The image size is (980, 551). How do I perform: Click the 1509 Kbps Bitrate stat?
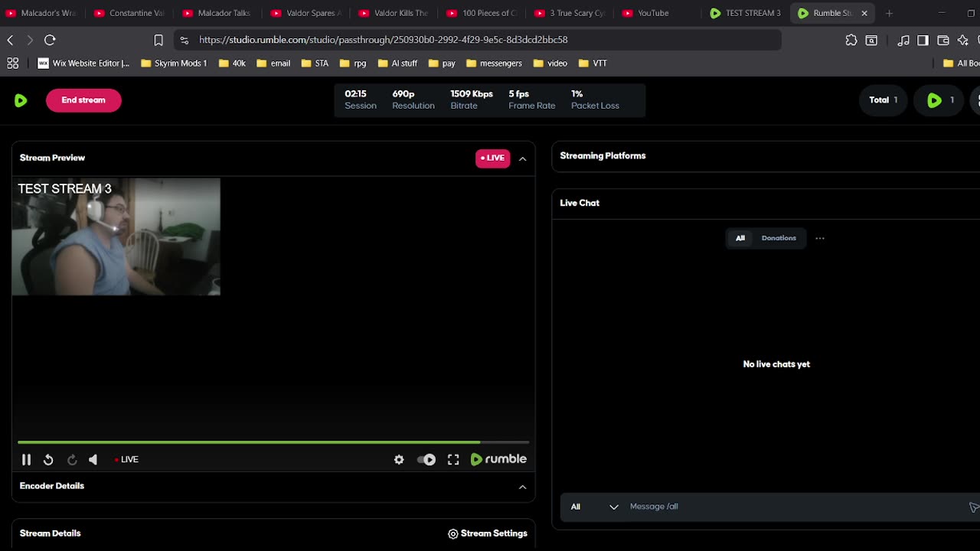click(x=472, y=100)
